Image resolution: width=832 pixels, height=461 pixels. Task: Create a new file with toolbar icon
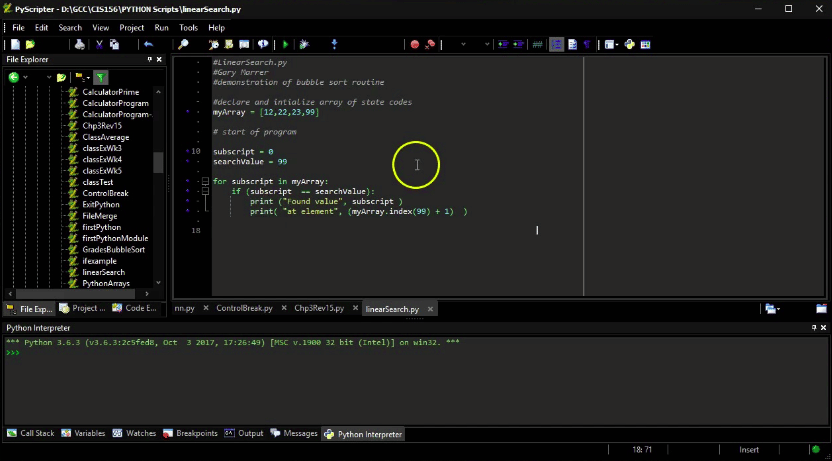click(x=15, y=45)
